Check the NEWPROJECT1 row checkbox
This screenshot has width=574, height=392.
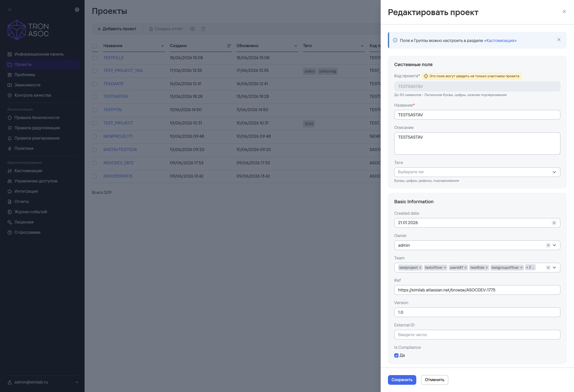tap(95, 137)
